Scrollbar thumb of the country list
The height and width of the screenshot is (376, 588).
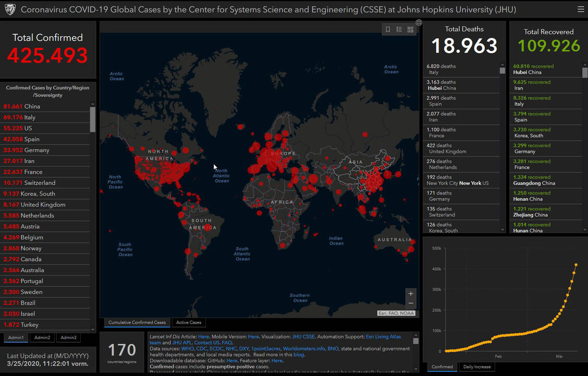(x=93, y=119)
